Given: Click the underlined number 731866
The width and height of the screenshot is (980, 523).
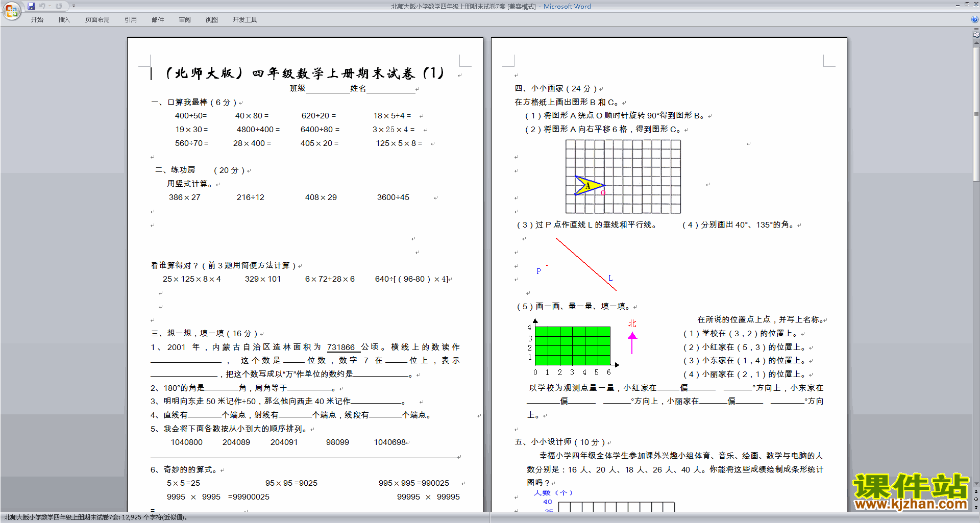Looking at the screenshot, I should 341,347.
